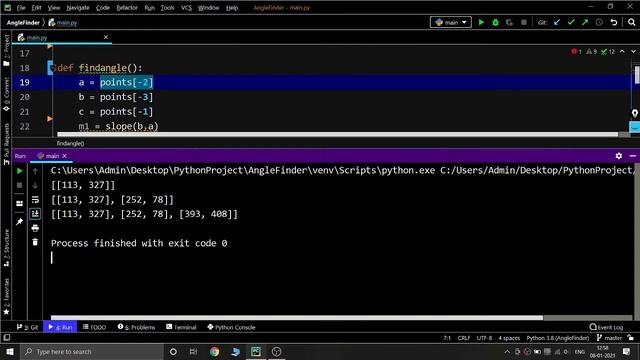The image size is (640, 360).
Task: Change UTF-8 file encoding
Action: [x=484, y=338]
